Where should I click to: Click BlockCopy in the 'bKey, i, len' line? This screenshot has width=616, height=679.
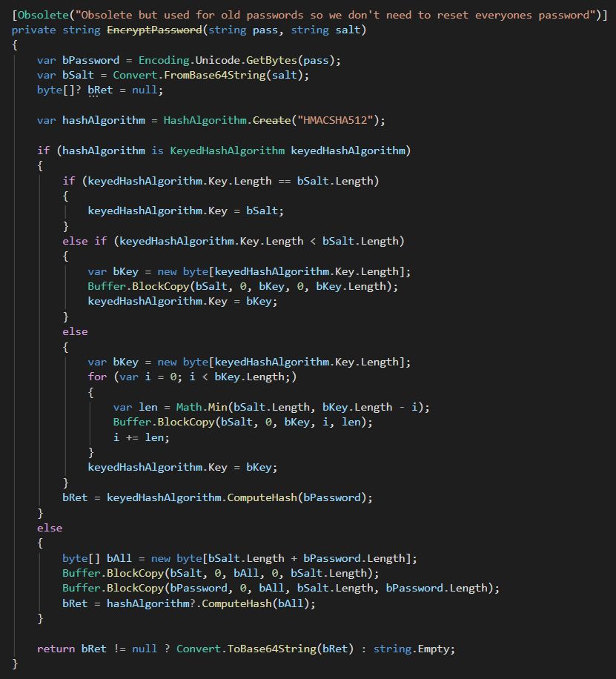pyautogui.click(x=186, y=422)
